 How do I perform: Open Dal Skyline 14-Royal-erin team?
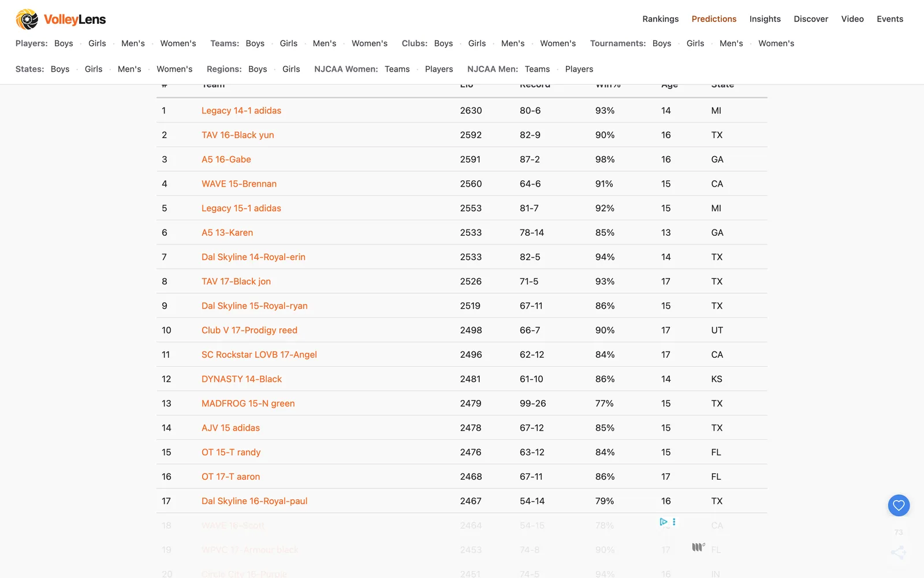coord(254,257)
